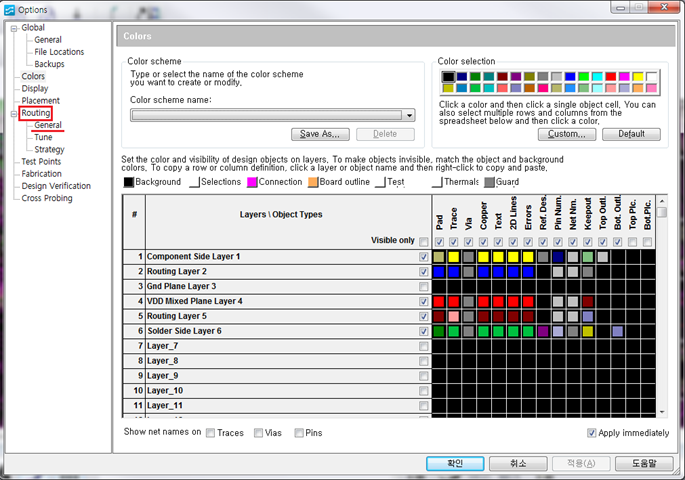The height and width of the screenshot is (480, 685).
Task: Toggle the Apply immediately checkbox
Action: 592,433
